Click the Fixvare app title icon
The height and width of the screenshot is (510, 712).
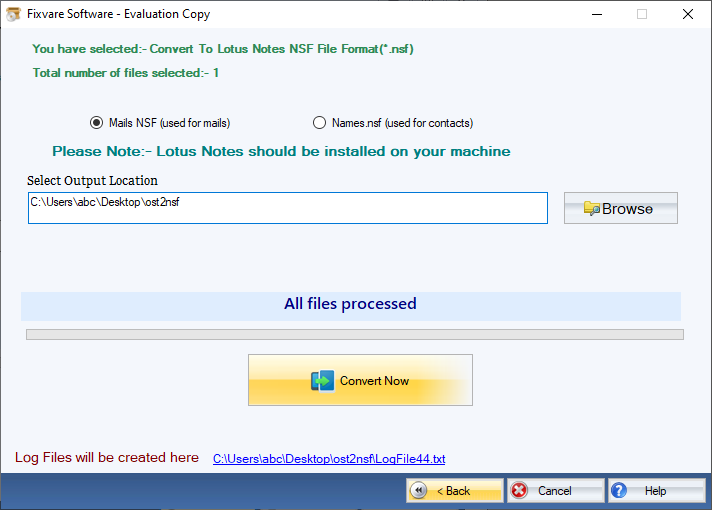13,14
